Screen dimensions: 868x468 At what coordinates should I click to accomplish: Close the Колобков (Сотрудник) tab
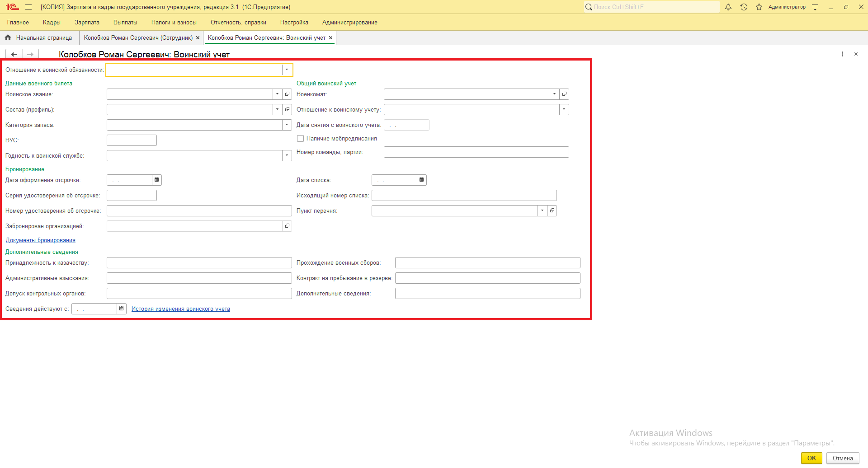coord(198,38)
